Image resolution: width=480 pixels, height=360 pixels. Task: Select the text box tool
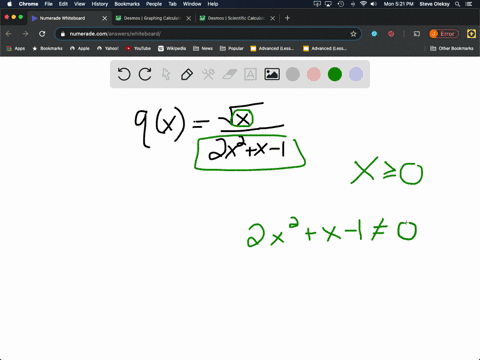tap(250, 74)
